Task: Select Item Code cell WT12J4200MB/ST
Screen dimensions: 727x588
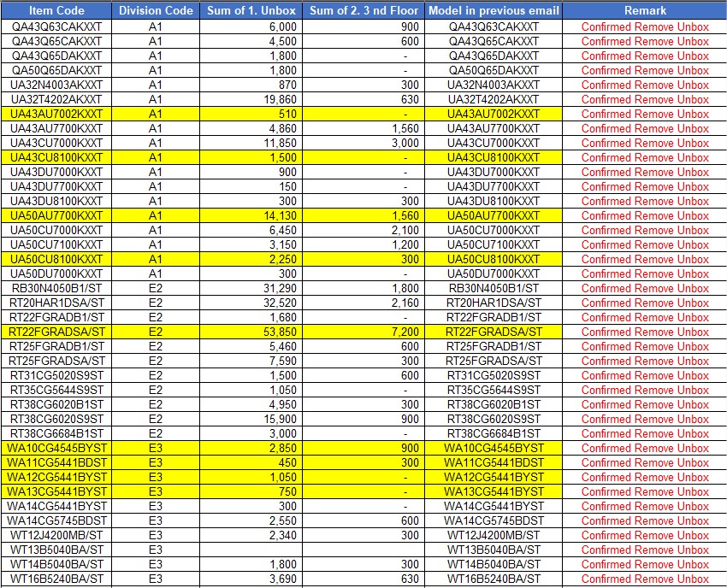Action: pos(56,535)
